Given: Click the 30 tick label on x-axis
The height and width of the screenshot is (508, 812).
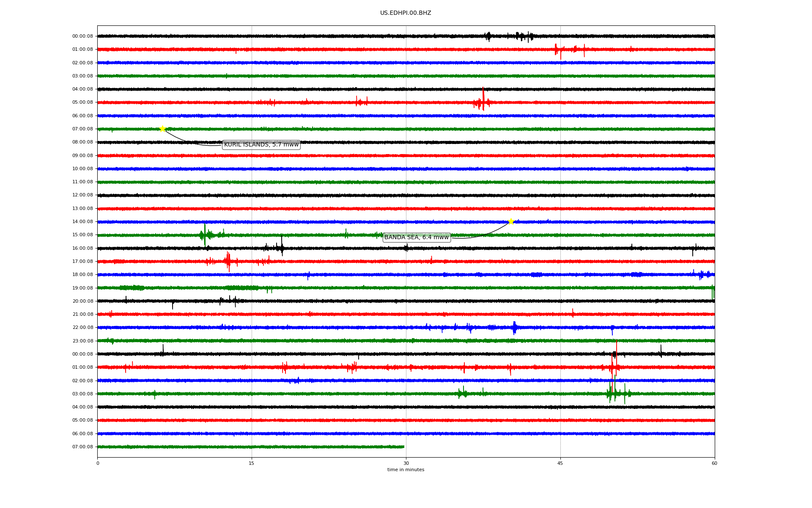Looking at the screenshot, I should pyautogui.click(x=406, y=463).
